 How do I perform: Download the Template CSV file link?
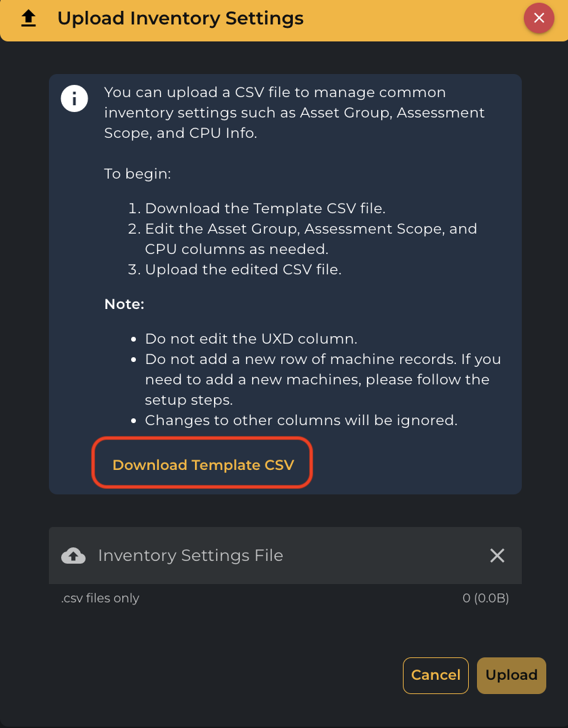click(203, 465)
